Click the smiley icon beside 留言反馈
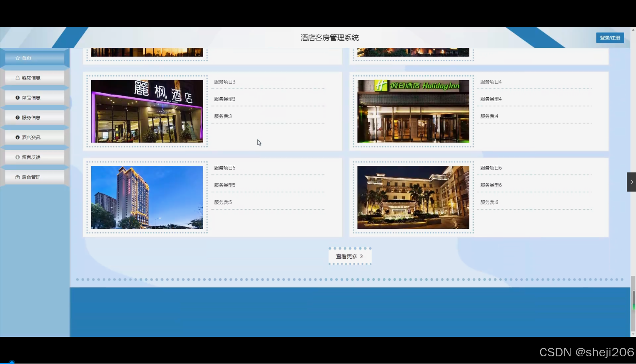The width and height of the screenshot is (636, 364). [x=18, y=157]
